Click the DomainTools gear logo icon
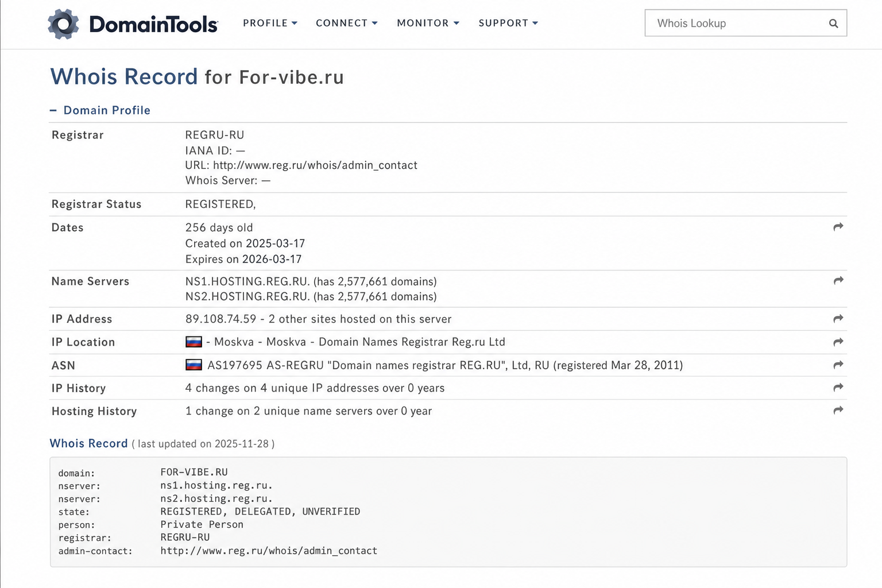882x588 pixels. 63,24
